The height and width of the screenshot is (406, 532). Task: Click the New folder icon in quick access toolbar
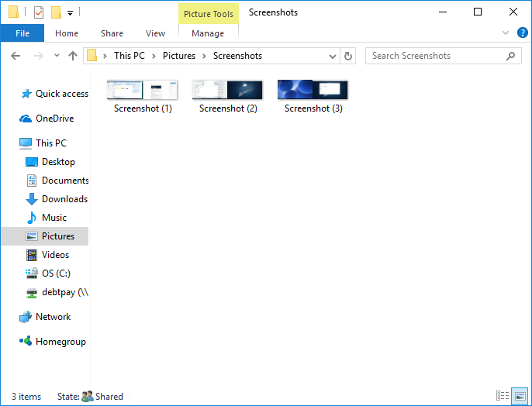(56, 12)
